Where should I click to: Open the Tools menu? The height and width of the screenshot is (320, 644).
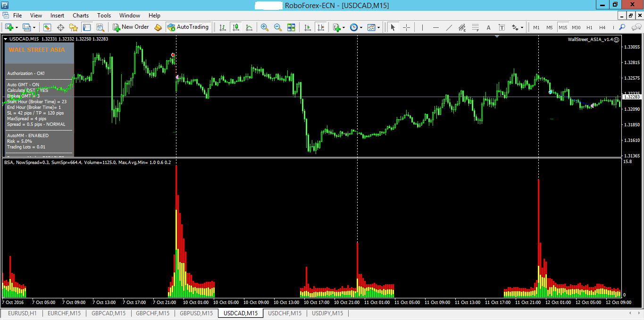click(x=104, y=16)
